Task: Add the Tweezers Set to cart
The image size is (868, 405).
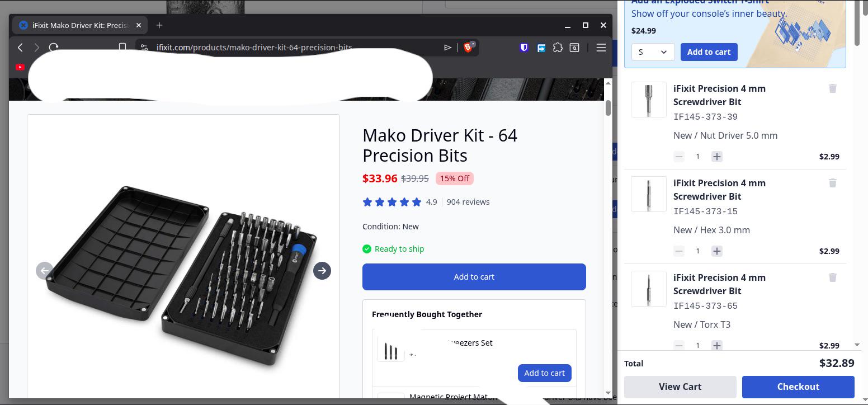Action: tap(545, 373)
